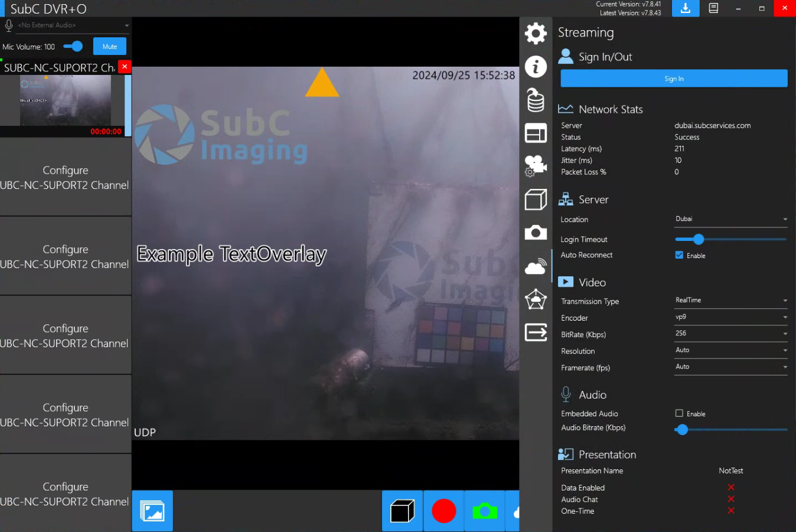Screen dimensions: 796x532
Task: Click the microphone icon beside No External Audio
Action: (9, 25)
